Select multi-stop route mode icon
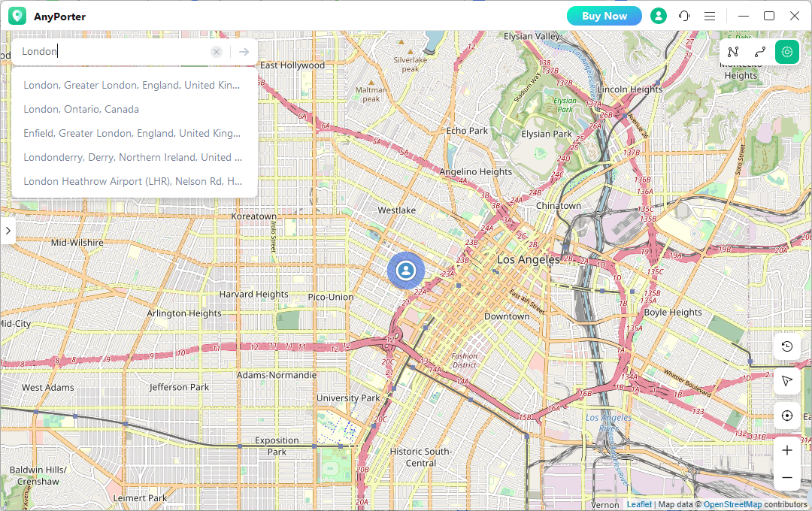 click(733, 52)
